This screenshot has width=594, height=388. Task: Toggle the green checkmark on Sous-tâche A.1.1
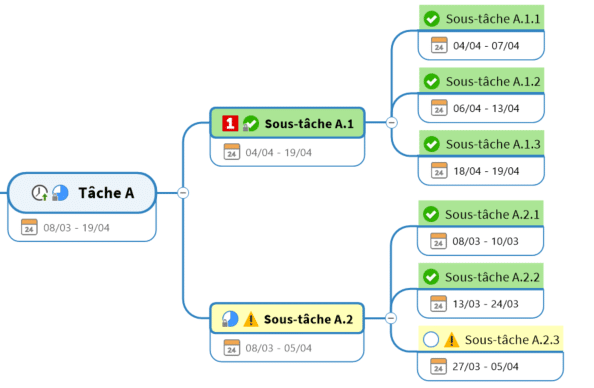431,19
